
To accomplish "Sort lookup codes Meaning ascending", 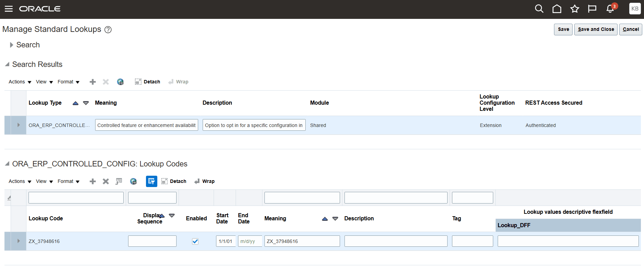I will 325,219.
